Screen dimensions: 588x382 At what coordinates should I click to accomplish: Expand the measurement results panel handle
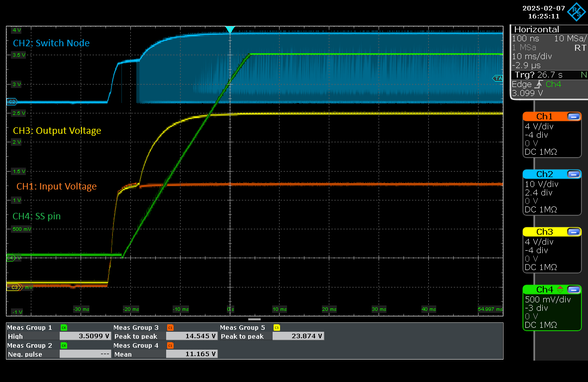pos(254,319)
